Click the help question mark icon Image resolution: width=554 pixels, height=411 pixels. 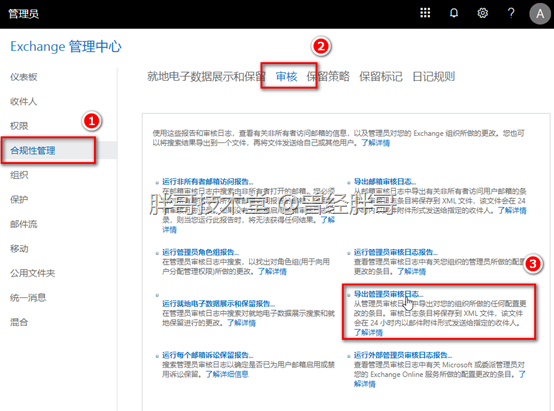pos(511,13)
